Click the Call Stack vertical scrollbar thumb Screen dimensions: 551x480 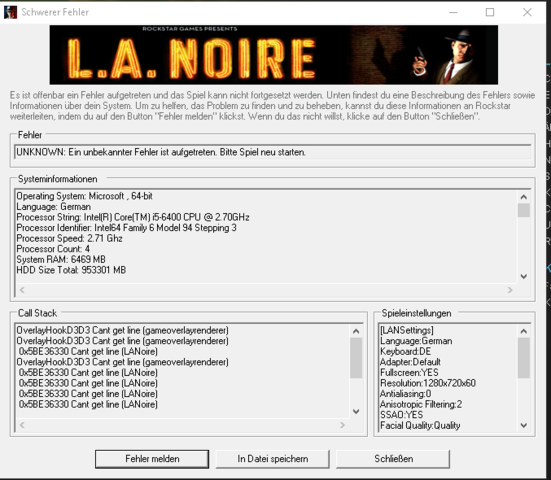(356, 358)
